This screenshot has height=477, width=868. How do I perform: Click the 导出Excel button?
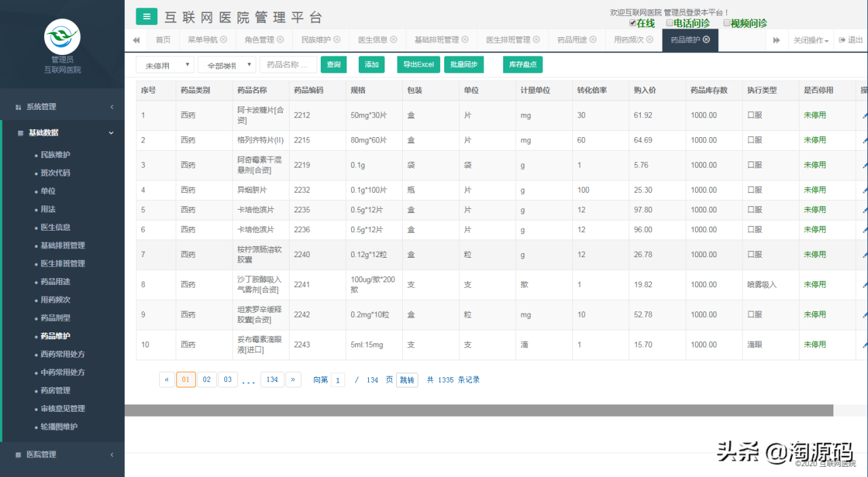pos(418,64)
